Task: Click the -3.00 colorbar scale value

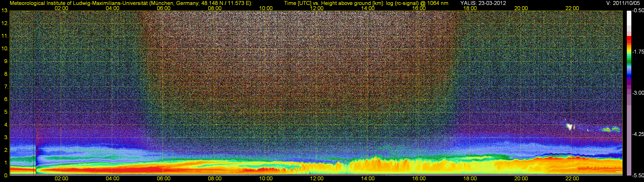Action: [638, 93]
